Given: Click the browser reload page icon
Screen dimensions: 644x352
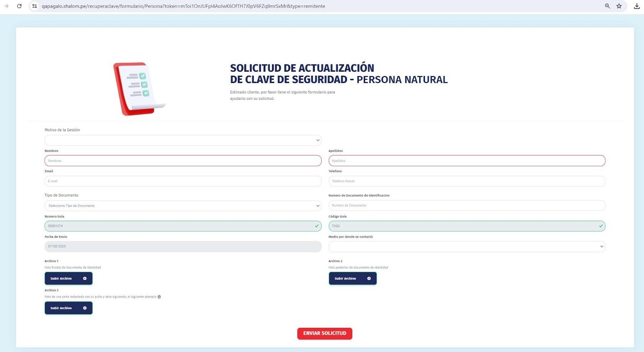Looking at the screenshot, I should pyautogui.click(x=19, y=6).
